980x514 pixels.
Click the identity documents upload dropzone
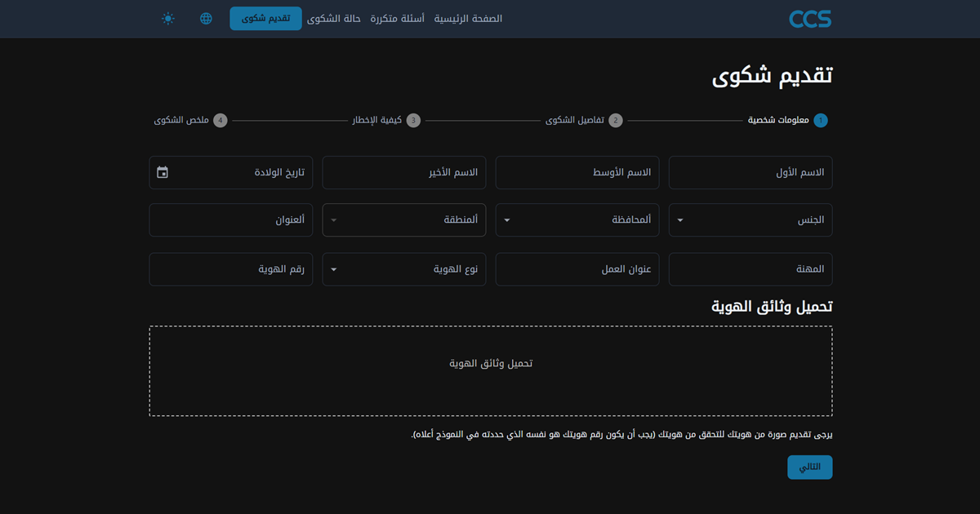[491, 371]
